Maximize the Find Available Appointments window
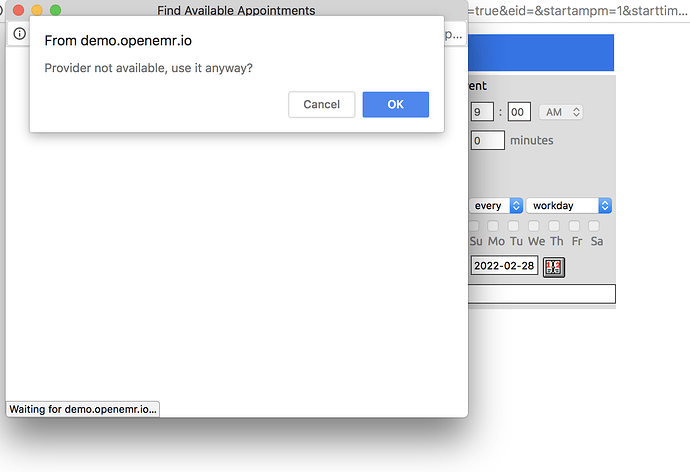 tap(55, 10)
